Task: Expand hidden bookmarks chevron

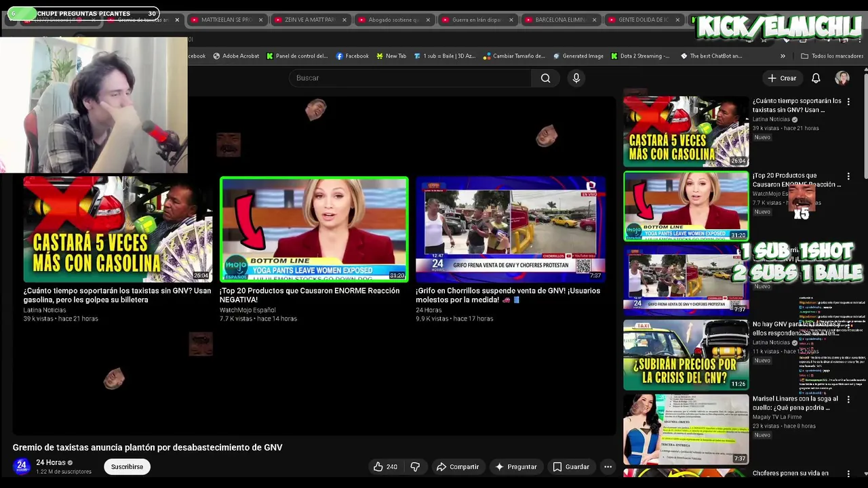Action: tap(783, 56)
